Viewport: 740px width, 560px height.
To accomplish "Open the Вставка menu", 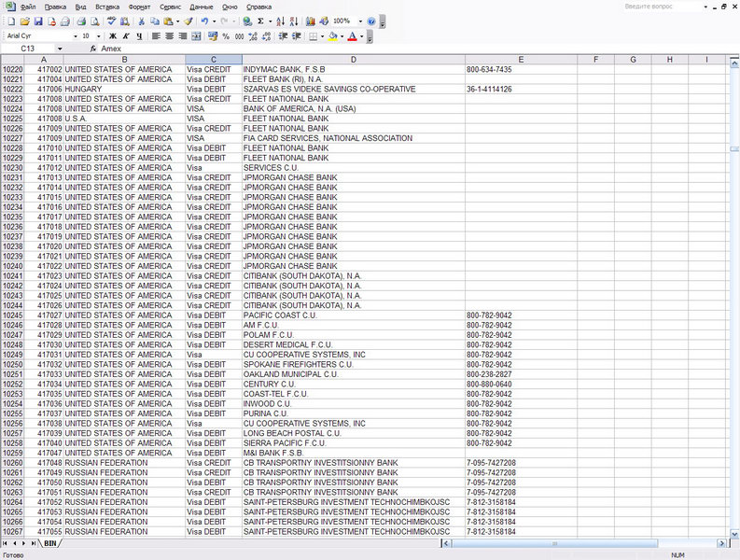I will coord(107,7).
